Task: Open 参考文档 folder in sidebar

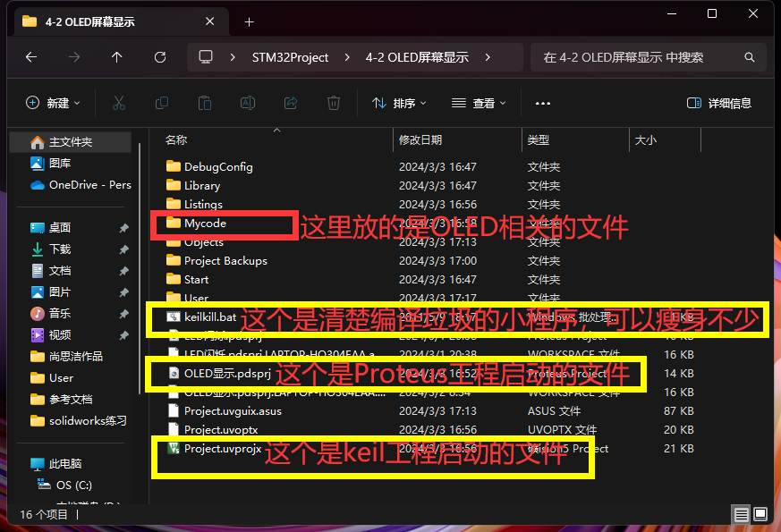Action: click(61, 399)
